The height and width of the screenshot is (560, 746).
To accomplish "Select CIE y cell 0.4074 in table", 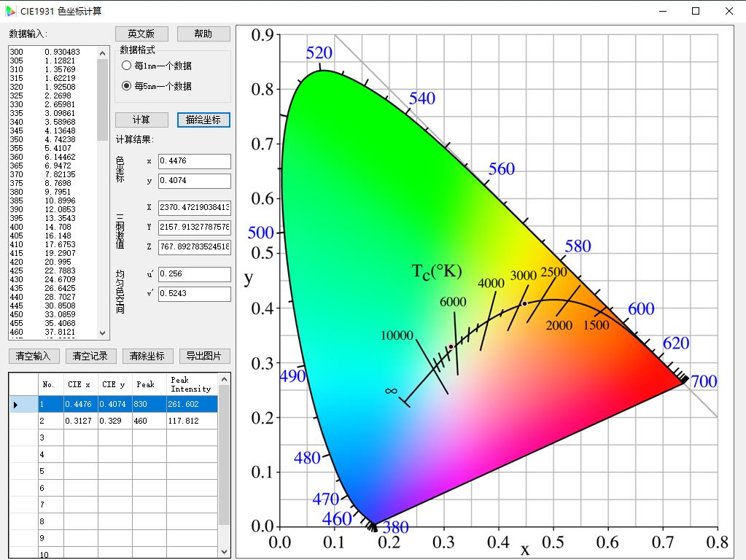I will (x=115, y=405).
